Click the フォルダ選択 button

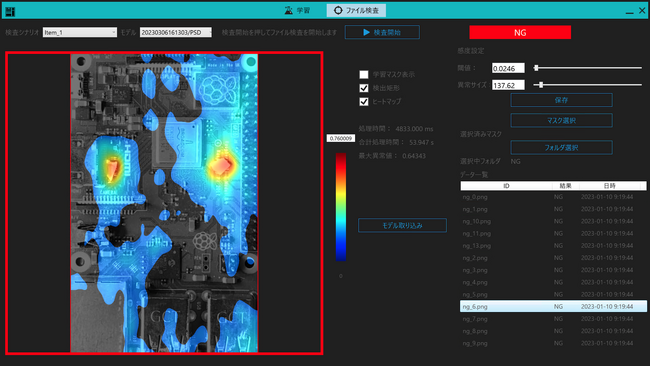coord(561,148)
